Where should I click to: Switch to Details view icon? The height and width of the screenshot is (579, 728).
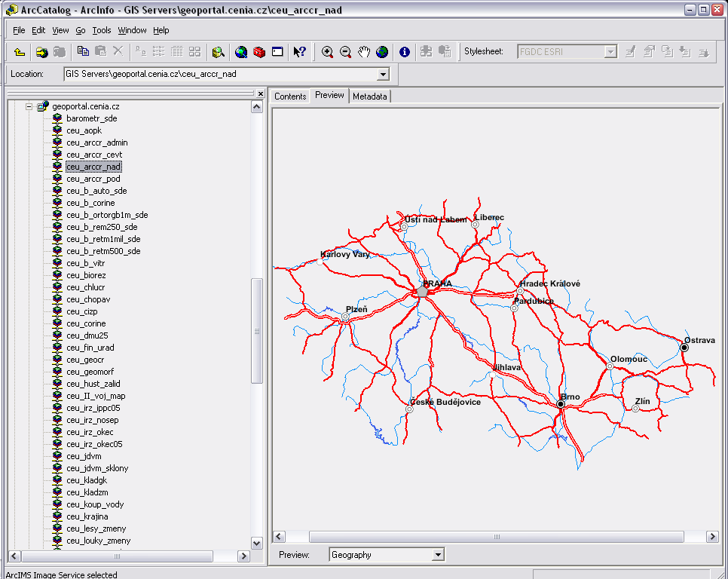[x=177, y=51]
